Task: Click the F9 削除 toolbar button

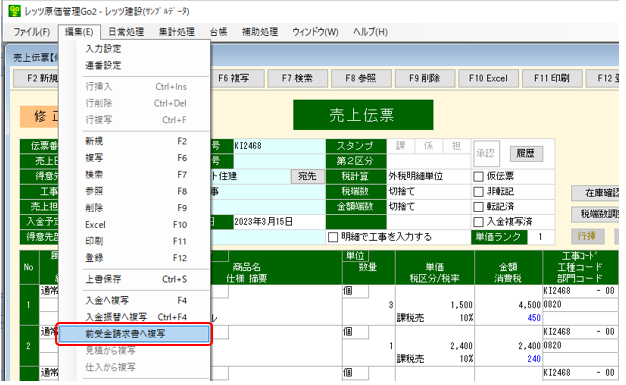Action: [x=425, y=78]
